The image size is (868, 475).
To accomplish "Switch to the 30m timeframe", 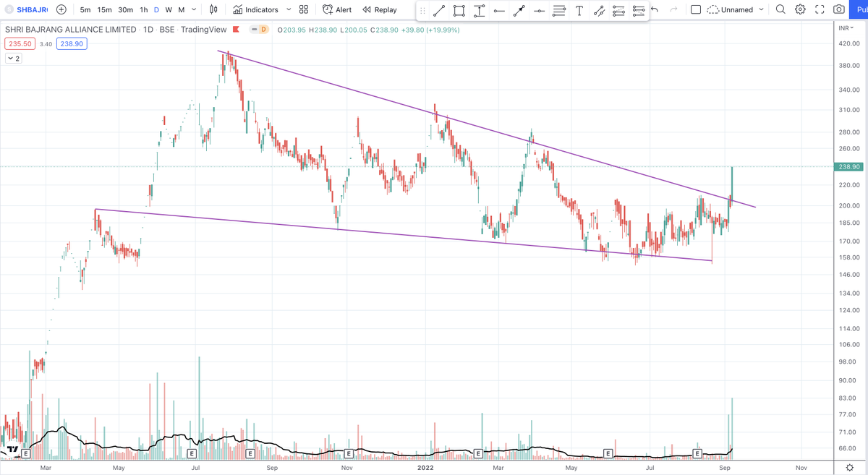I will pyautogui.click(x=126, y=9).
